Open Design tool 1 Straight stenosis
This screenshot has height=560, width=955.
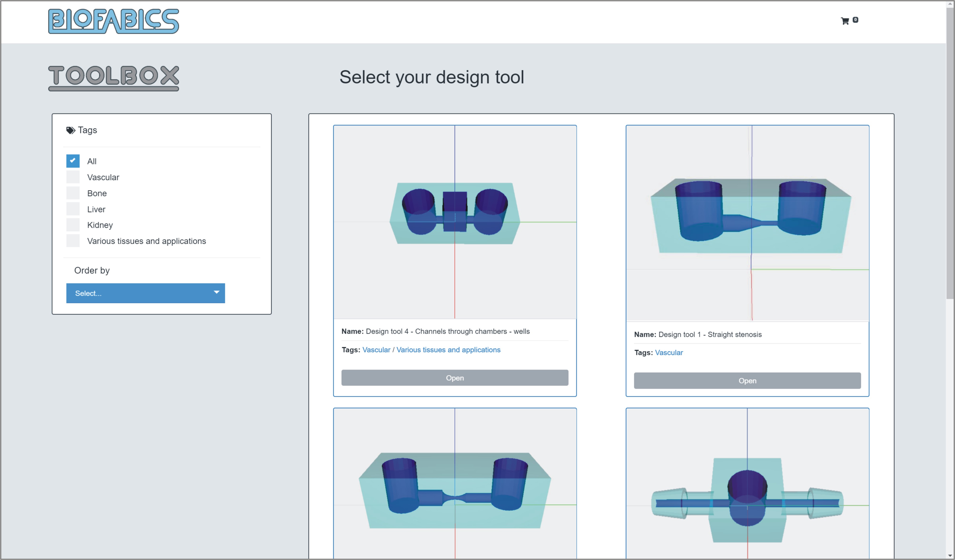pos(747,381)
